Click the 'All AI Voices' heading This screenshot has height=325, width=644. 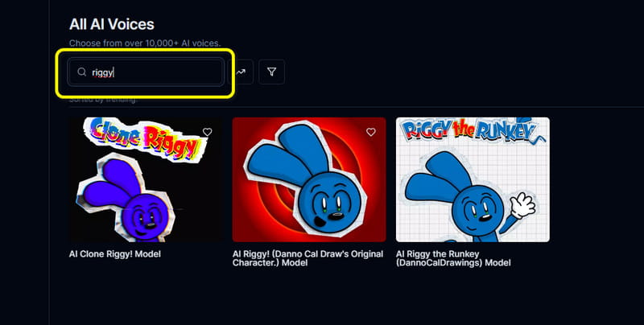pyautogui.click(x=111, y=25)
